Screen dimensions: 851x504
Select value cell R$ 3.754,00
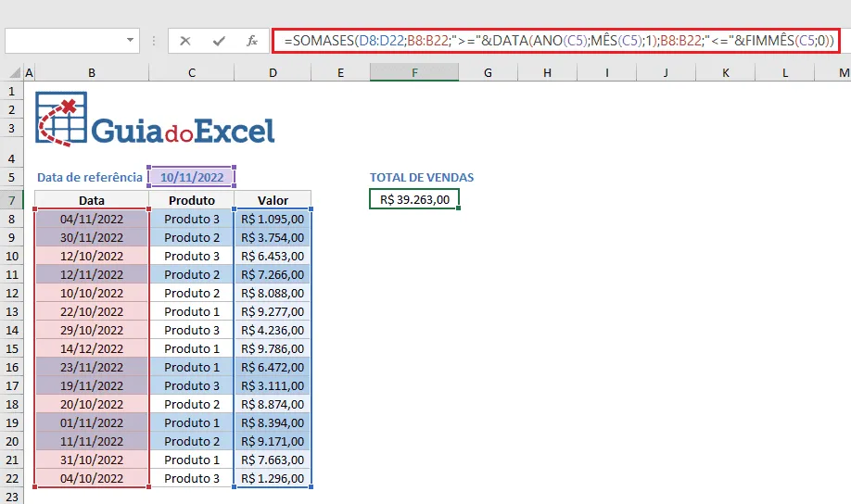[273, 237]
